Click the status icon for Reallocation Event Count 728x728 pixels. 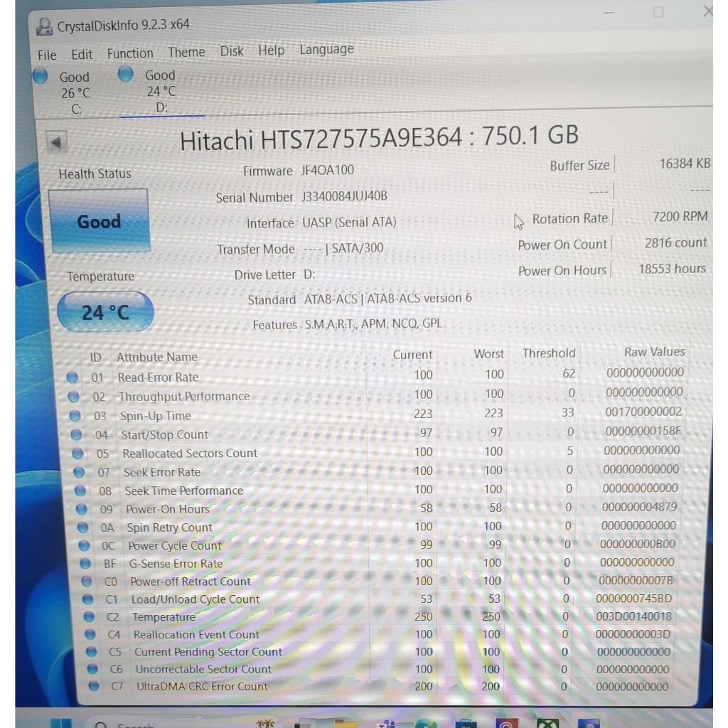click(x=90, y=634)
